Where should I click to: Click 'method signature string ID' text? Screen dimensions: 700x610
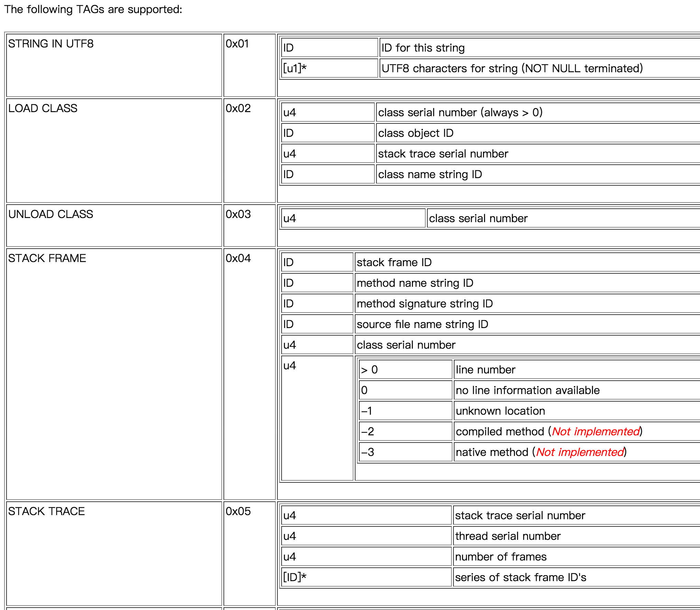click(425, 304)
